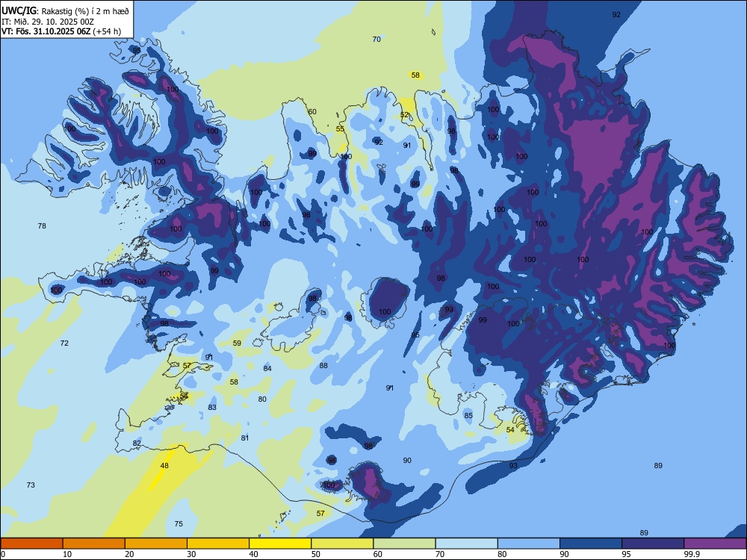
Task: Select the indigo 95–99.9 legend swatch
Action: coord(653,544)
